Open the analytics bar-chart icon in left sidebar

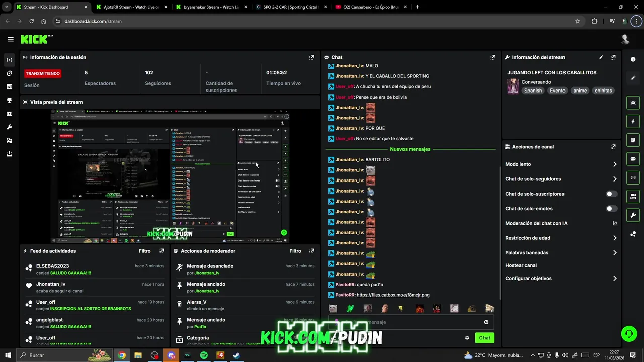pyautogui.click(x=9, y=87)
